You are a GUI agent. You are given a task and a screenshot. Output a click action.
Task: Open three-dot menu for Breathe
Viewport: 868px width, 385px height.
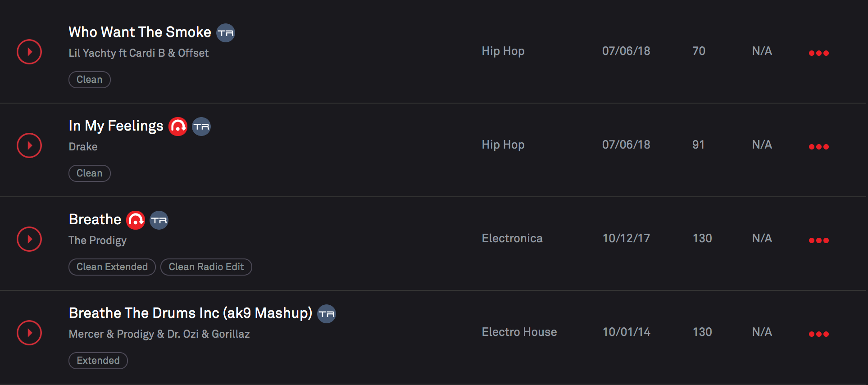(818, 240)
